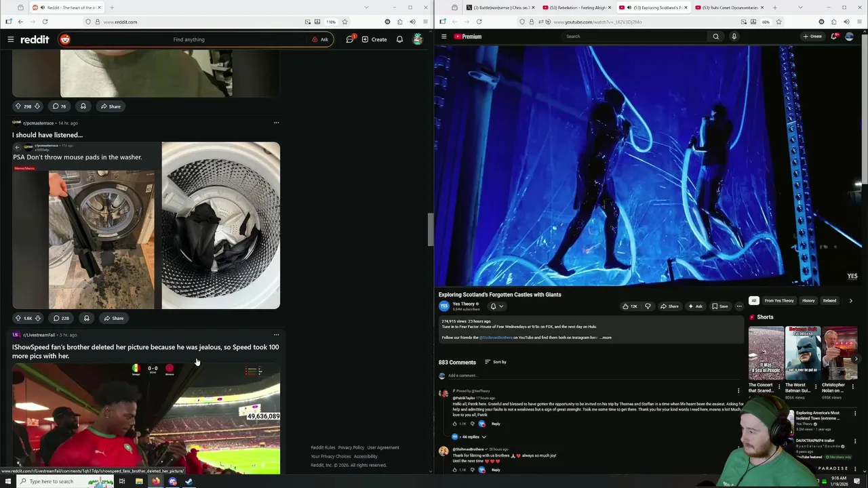Switch to Ruhi Cenet Documentaries tab
Viewport: 868px width, 488px height.
pos(728,7)
